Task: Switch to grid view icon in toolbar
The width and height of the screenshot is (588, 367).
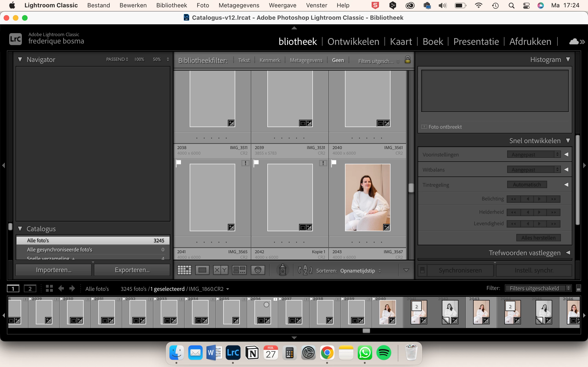Action: pos(184,270)
